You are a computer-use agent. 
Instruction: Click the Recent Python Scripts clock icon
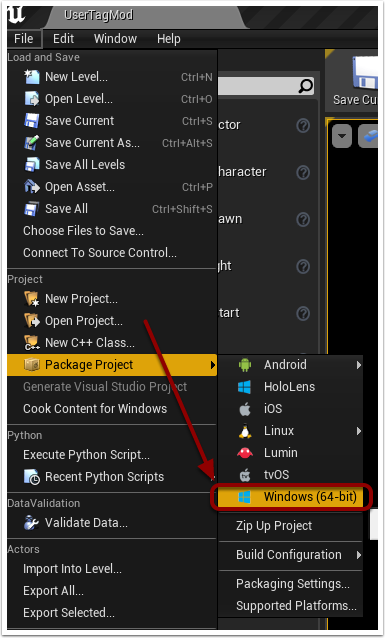click(32, 477)
